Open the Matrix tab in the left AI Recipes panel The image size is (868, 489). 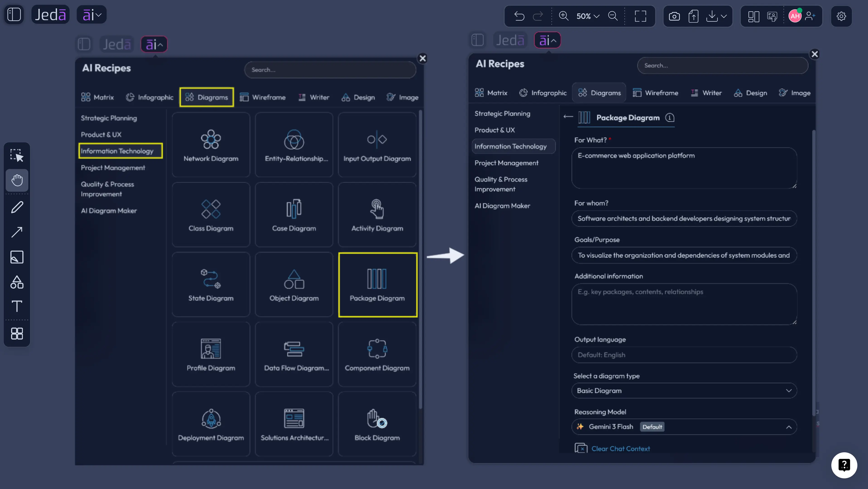[x=97, y=97]
